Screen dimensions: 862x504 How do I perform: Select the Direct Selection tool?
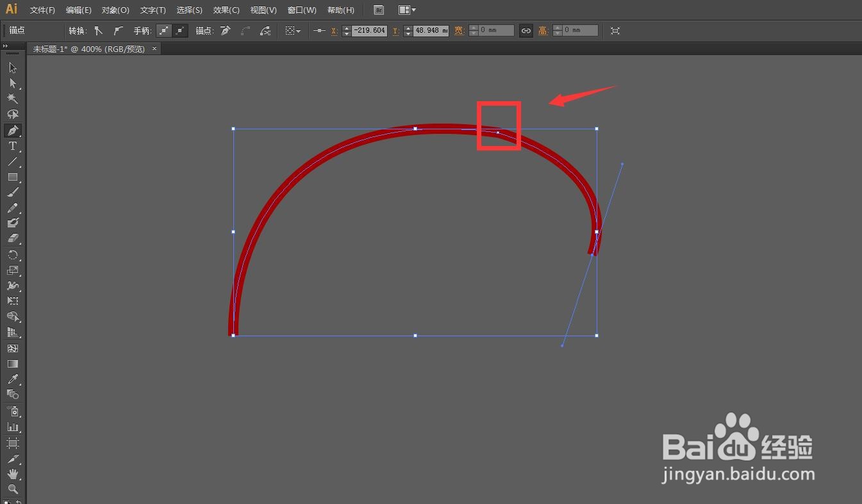click(13, 83)
